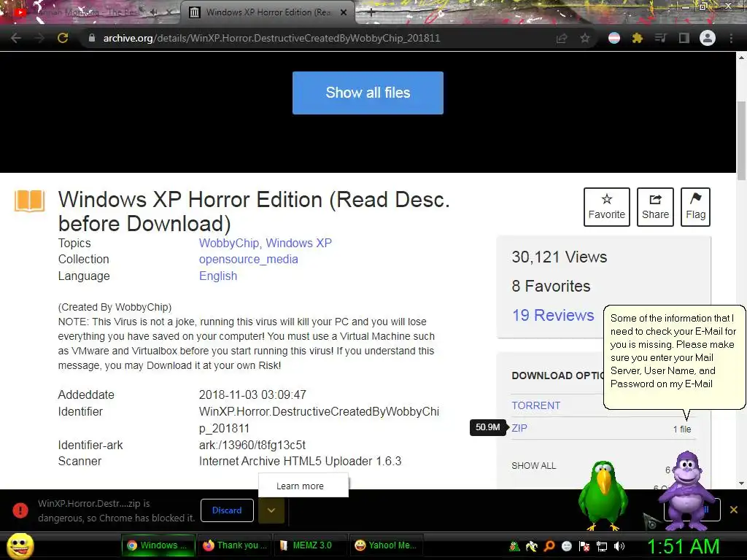Click the '30,121 Views' text
This screenshot has height=560, width=747.
[x=560, y=257]
